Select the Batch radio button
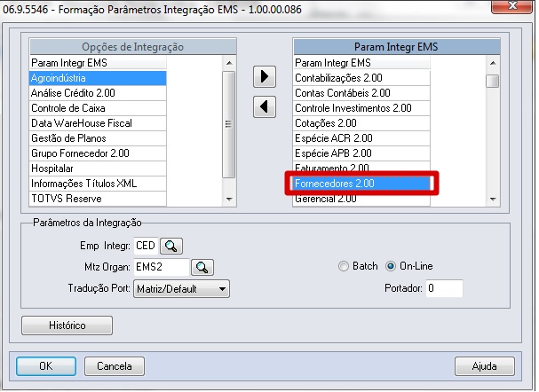539x392 pixels. 343,266
